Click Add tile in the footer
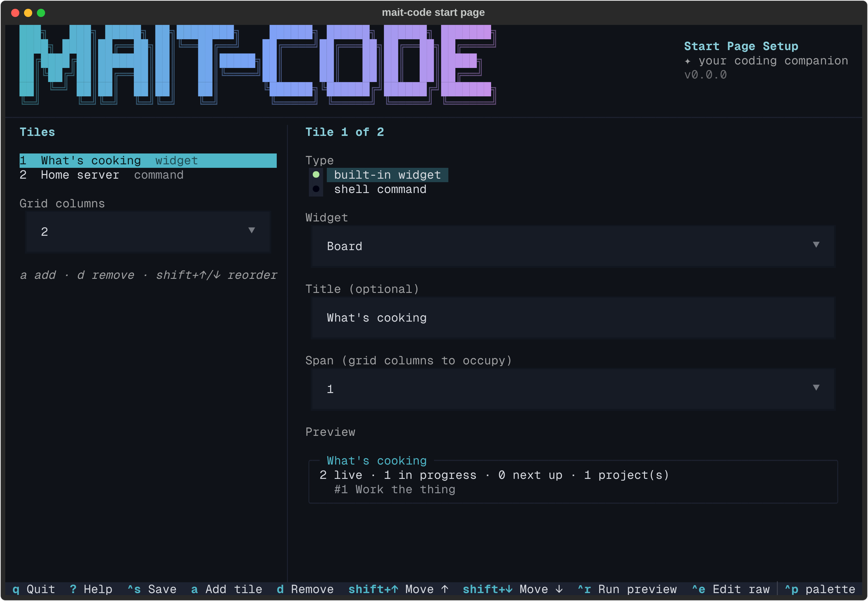Image resolution: width=868 pixels, height=601 pixels. 226,589
